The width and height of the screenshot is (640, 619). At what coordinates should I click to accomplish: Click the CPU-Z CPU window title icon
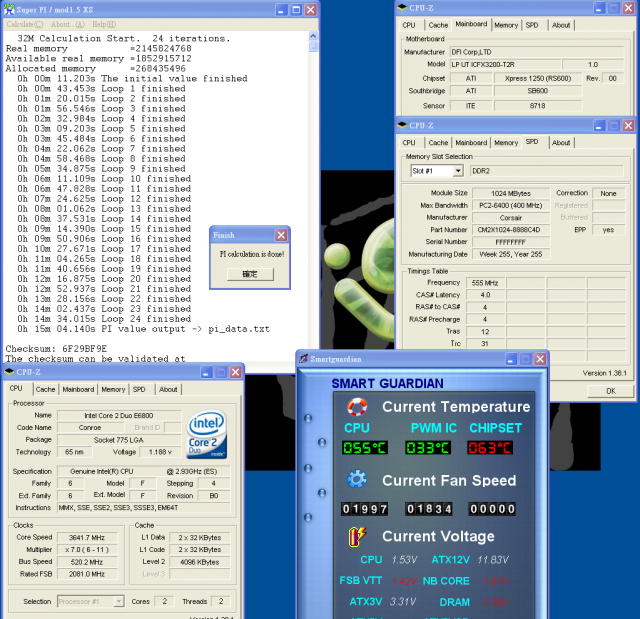click(9, 372)
